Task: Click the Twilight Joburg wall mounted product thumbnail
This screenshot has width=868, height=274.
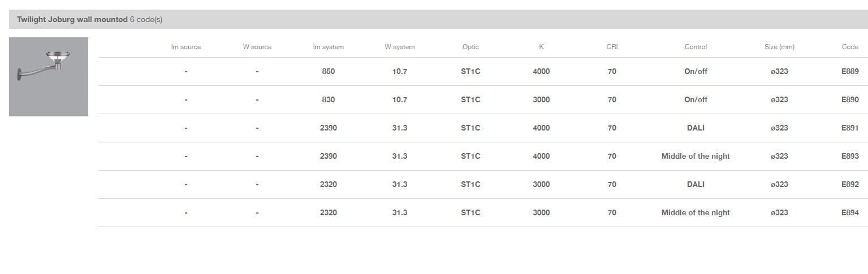Action: (49, 77)
